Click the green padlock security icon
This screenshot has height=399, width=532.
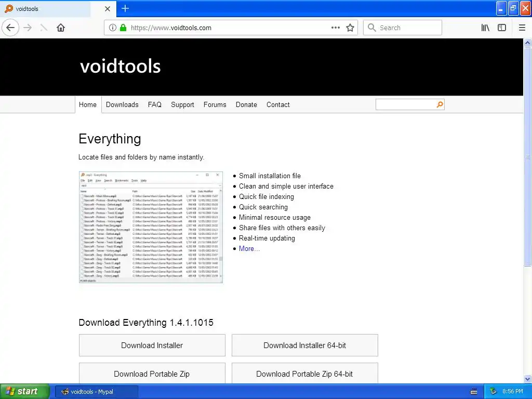point(123,28)
